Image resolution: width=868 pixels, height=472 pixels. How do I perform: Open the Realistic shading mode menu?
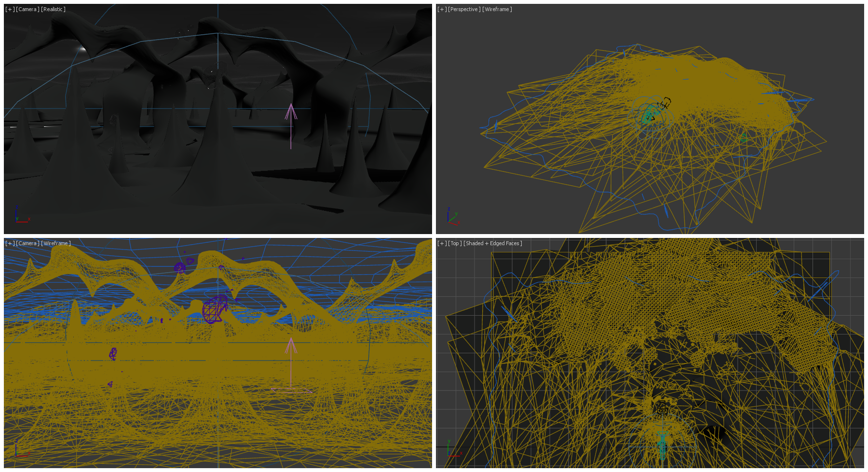pyautogui.click(x=53, y=9)
